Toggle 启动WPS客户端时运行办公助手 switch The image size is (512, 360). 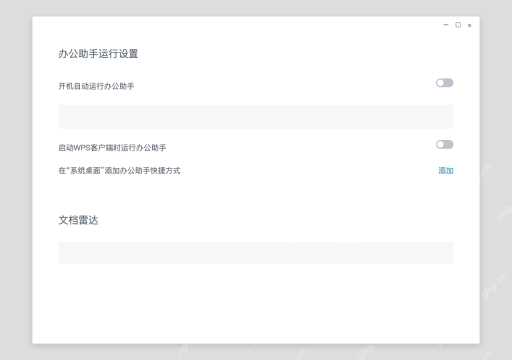445,144
